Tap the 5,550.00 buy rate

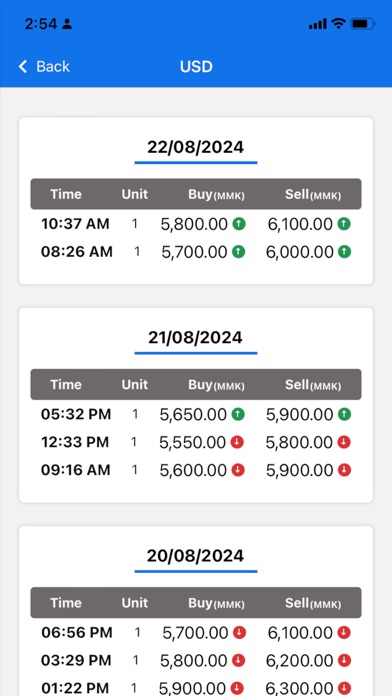click(193, 443)
